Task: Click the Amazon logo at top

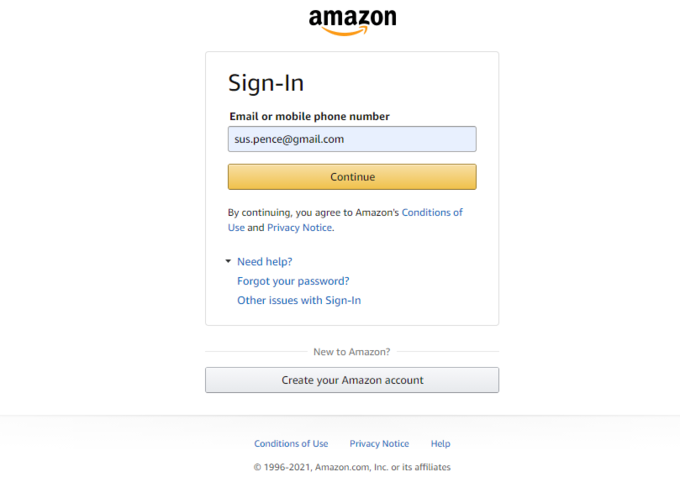Action: [x=352, y=19]
